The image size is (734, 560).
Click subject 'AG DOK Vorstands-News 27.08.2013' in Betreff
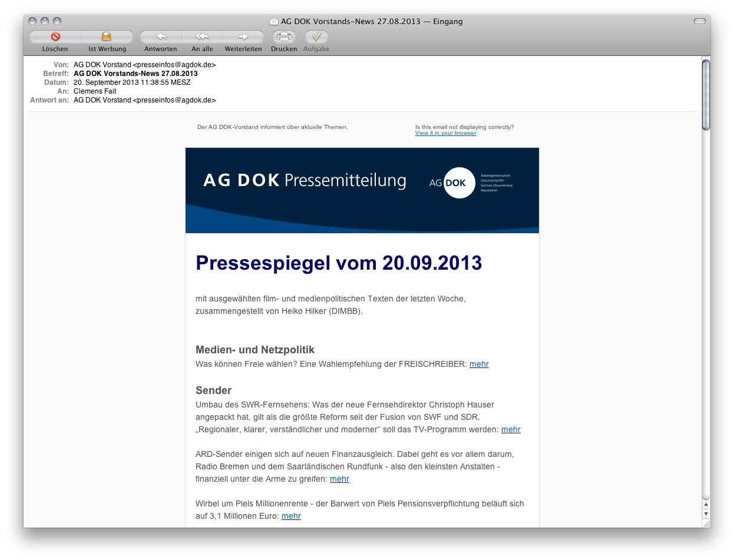tap(135, 74)
